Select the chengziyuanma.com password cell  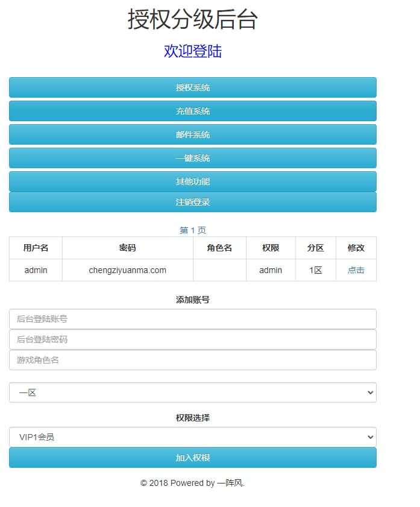[127, 270]
